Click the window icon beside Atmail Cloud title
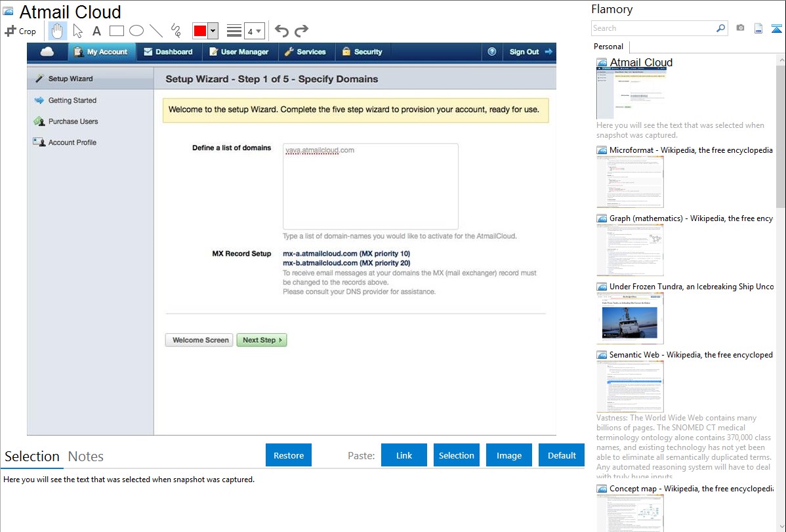 coord(8,11)
